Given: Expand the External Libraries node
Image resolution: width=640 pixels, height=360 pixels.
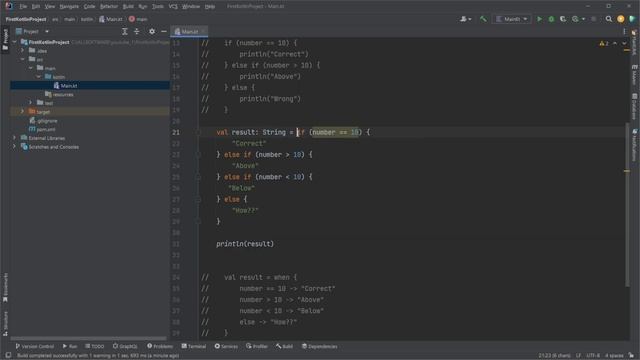Looking at the screenshot, I should coord(15,138).
